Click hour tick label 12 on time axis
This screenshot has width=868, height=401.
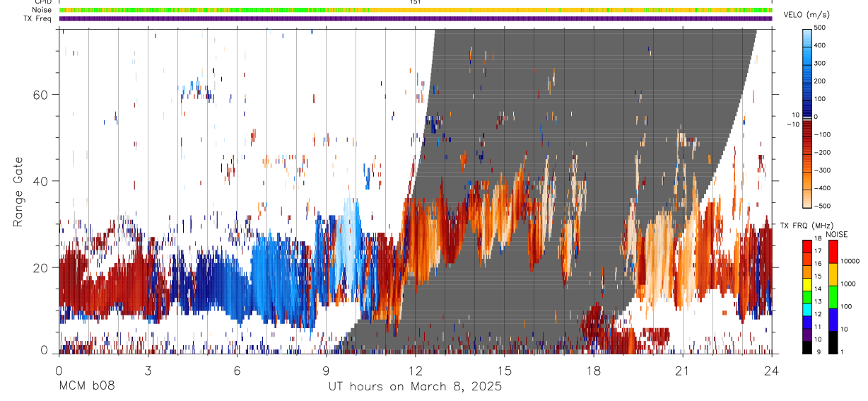click(x=415, y=370)
